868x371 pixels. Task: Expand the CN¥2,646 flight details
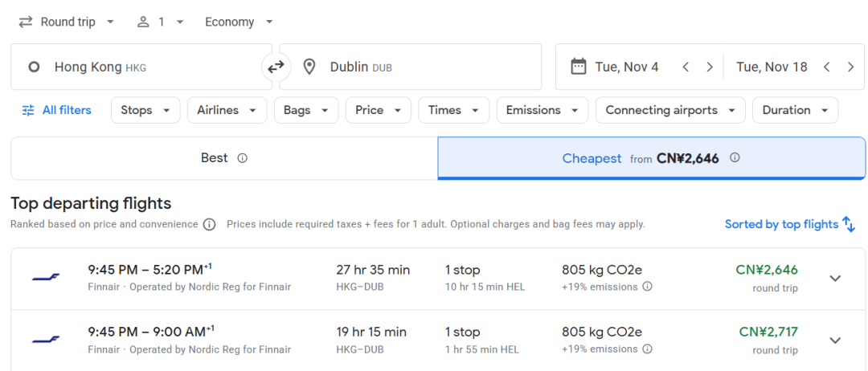pos(835,278)
